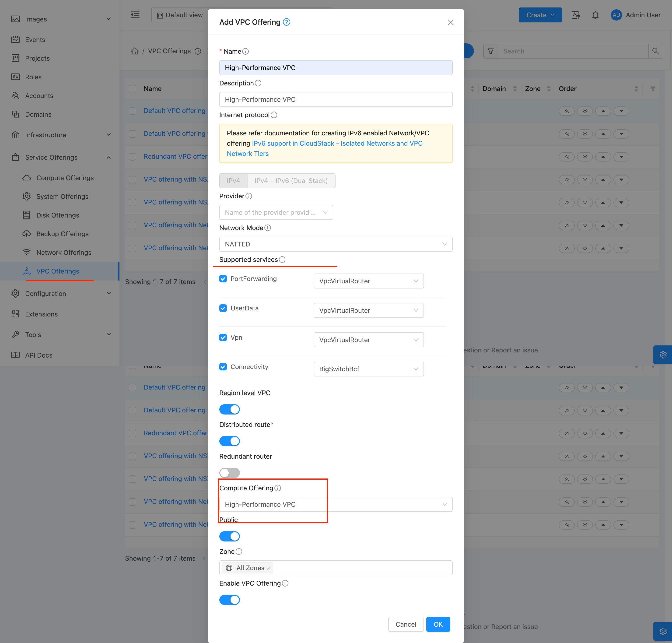This screenshot has width=672, height=643.
Task: Uncheck the PortForwarding service checkbox
Action: click(x=223, y=279)
